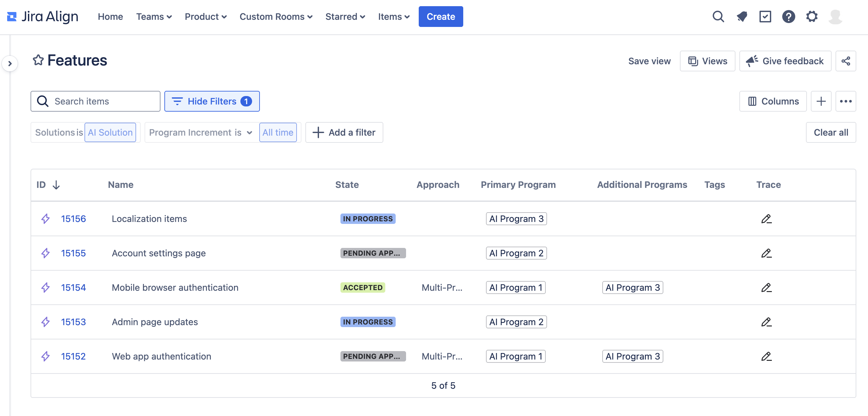Open feature 15154 link
The width and height of the screenshot is (868, 416).
[73, 288]
